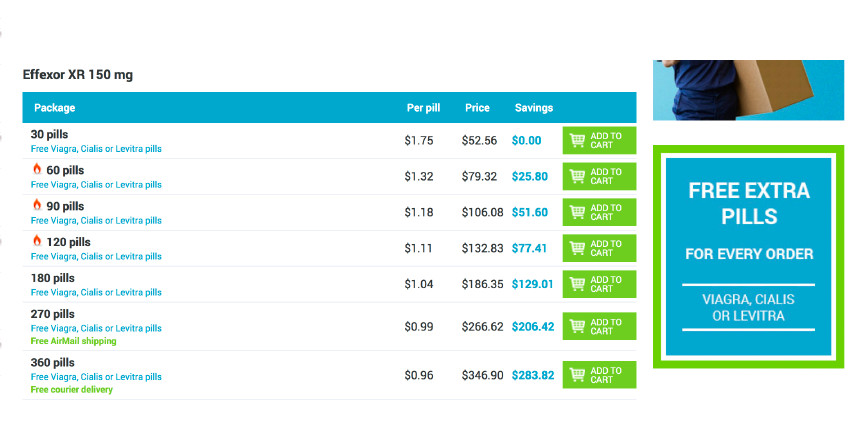Click the $1.32 per pill value
The width and height of the screenshot is (861, 432).
pyautogui.click(x=419, y=177)
